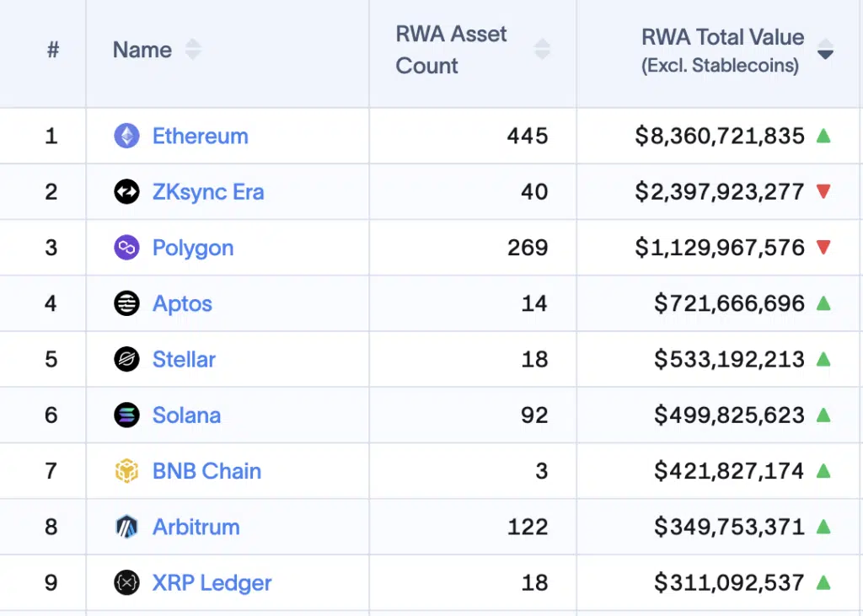Click the Solana logo icon

(126, 415)
